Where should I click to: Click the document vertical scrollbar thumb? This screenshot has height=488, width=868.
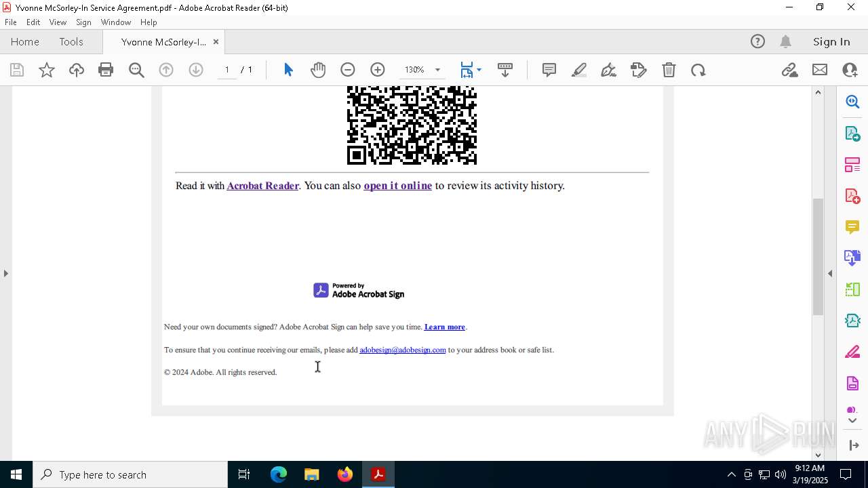coord(818,256)
